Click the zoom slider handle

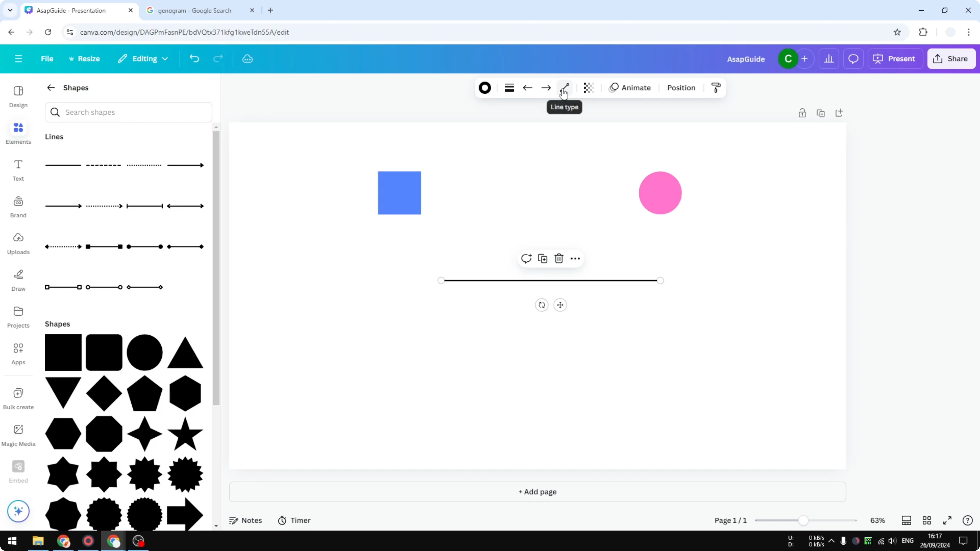point(803,520)
